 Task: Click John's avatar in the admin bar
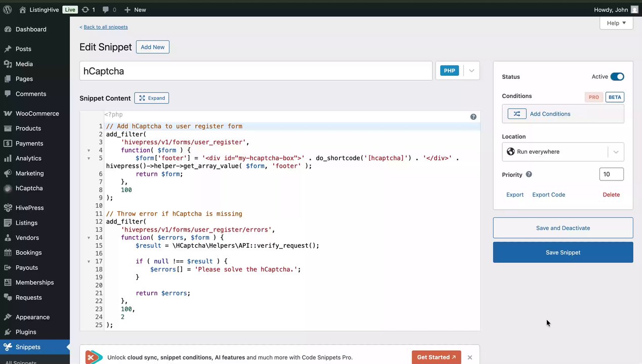(634, 10)
